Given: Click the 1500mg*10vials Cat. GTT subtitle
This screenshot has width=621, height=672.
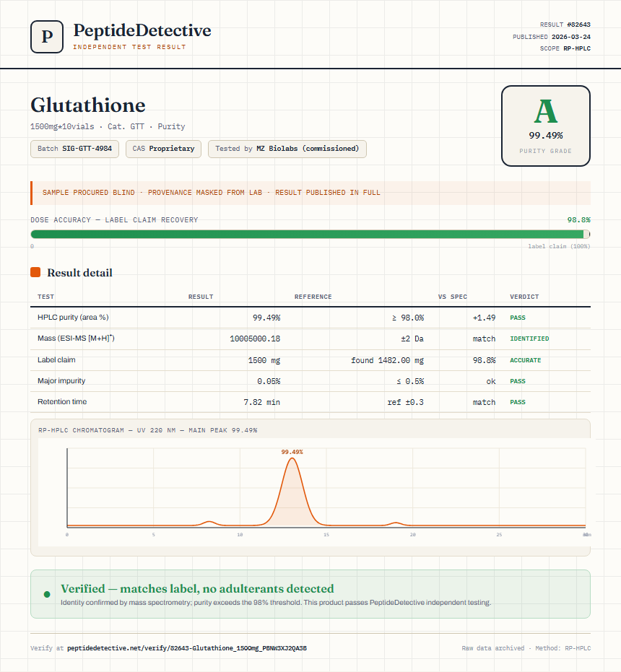Looking at the screenshot, I should tap(108, 126).
